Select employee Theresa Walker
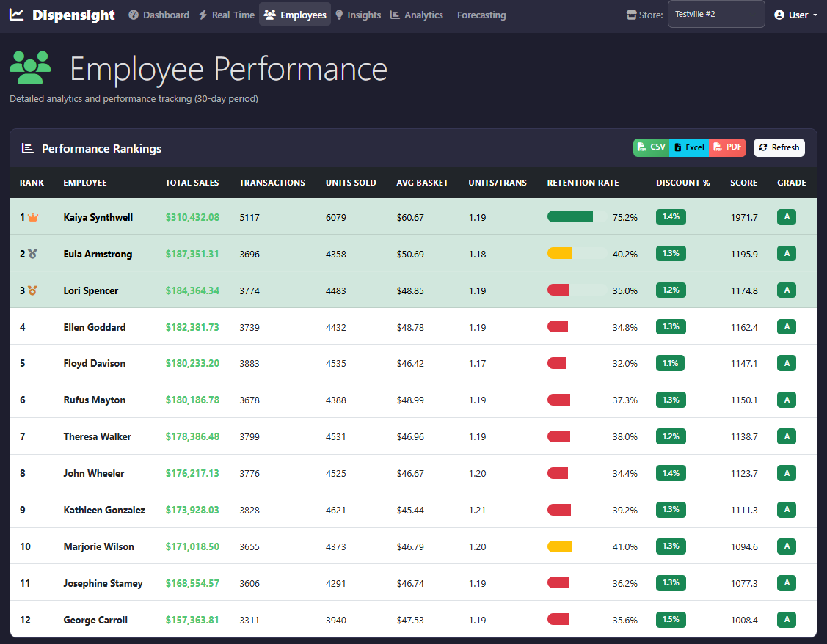Screen dimensions: 827x644 [97, 436]
